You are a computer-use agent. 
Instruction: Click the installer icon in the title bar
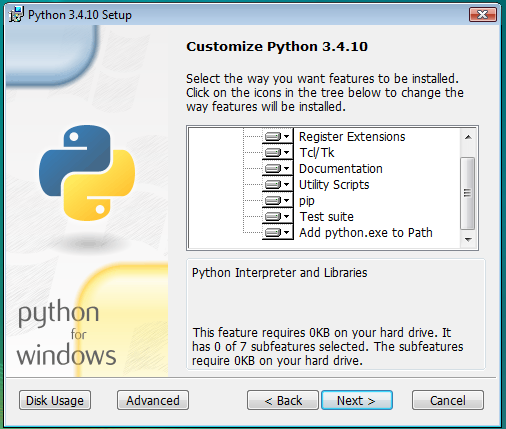pyautogui.click(x=16, y=15)
